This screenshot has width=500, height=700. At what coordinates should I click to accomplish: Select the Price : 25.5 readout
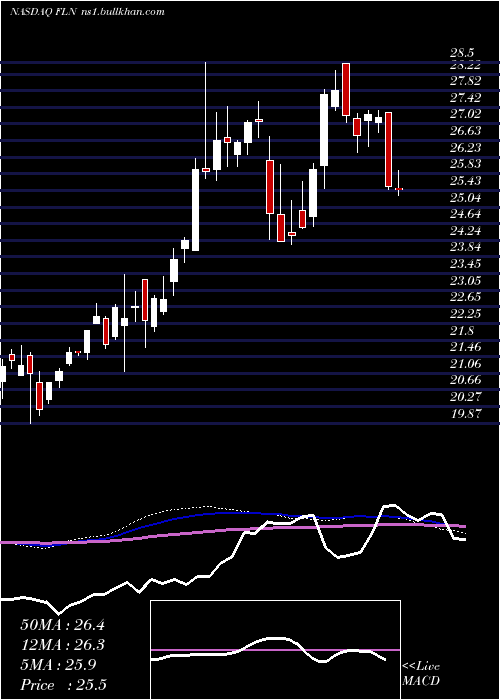[63, 685]
